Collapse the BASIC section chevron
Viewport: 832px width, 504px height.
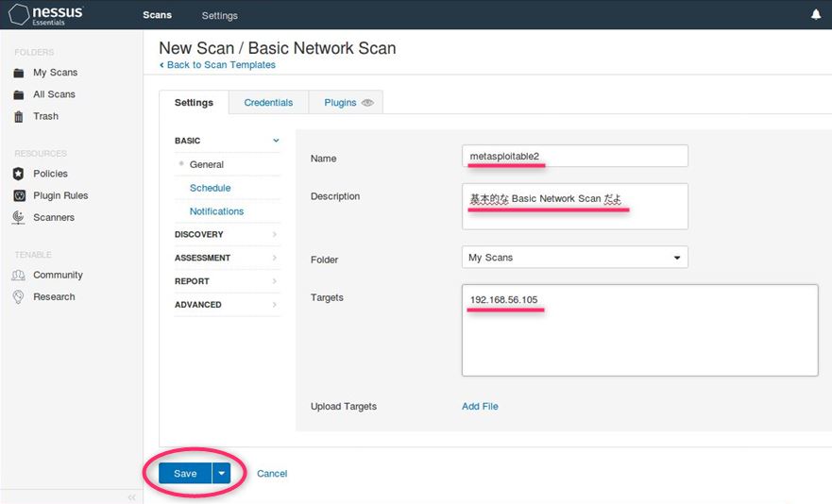click(276, 141)
